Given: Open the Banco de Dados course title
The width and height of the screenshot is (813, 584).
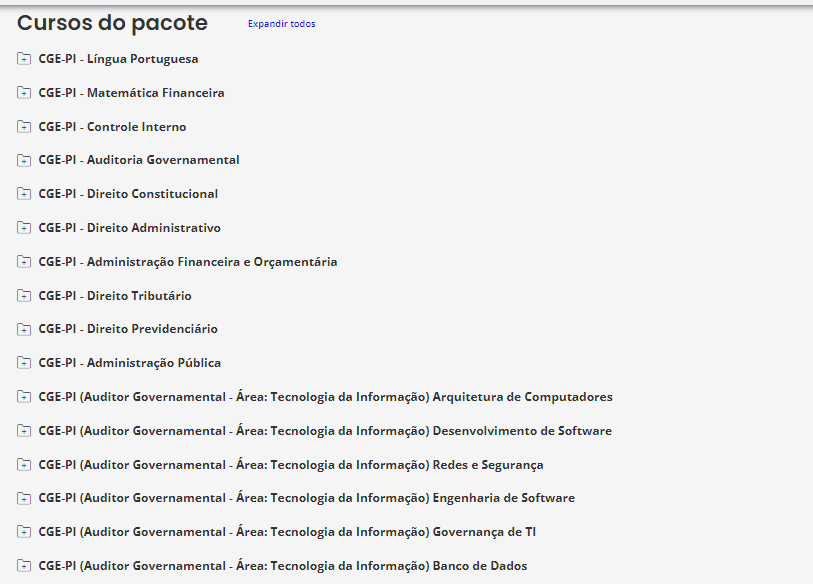Looking at the screenshot, I should [x=282, y=566].
